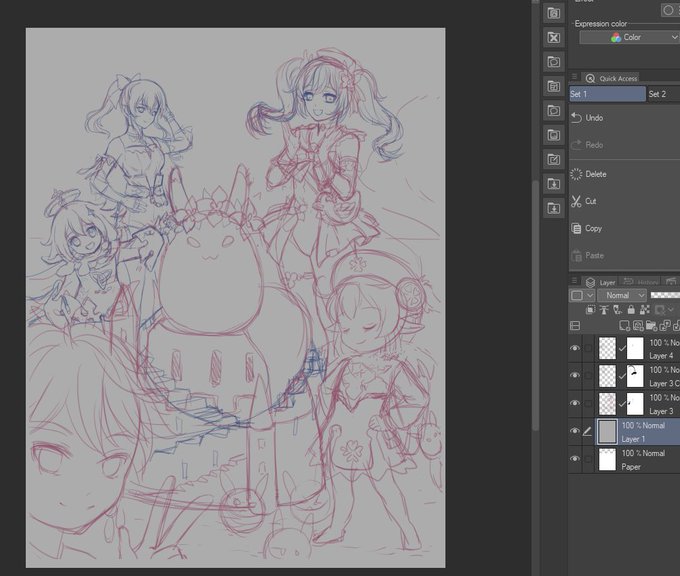Click the RGB Color circles icon
The image size is (680, 576).
(x=615, y=38)
